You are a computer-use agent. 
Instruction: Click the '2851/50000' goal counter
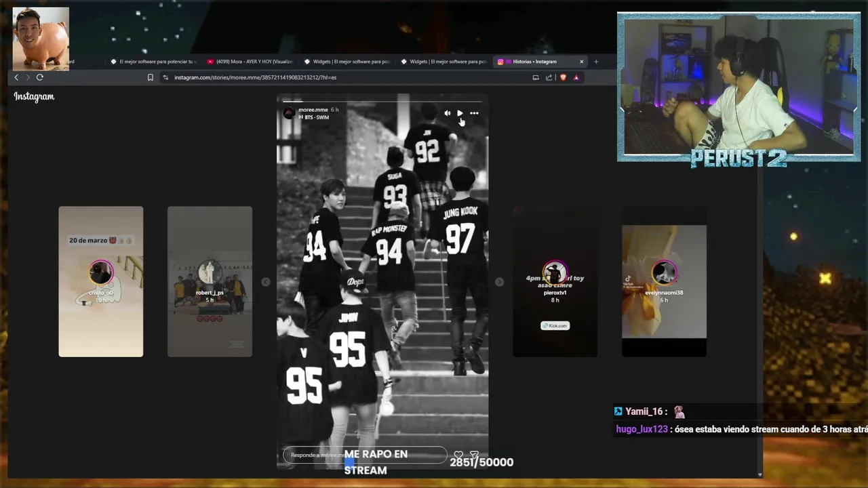[481, 462]
